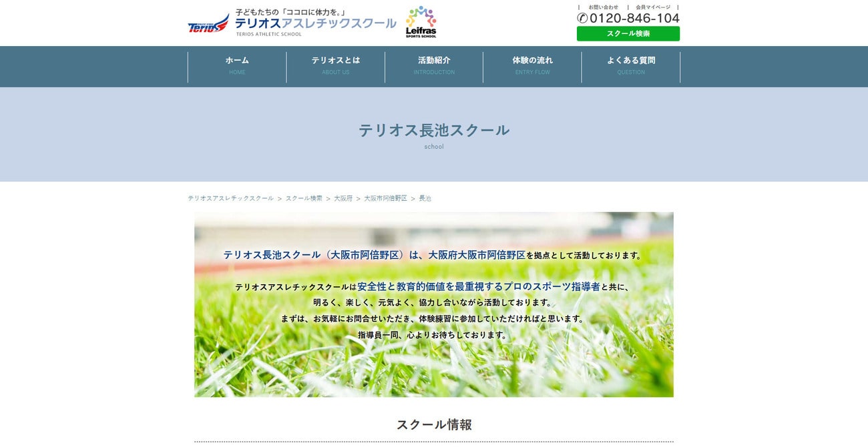Select 長池 at the end of the breadcrumb
Image resolution: width=868 pixels, height=447 pixels.
(425, 198)
